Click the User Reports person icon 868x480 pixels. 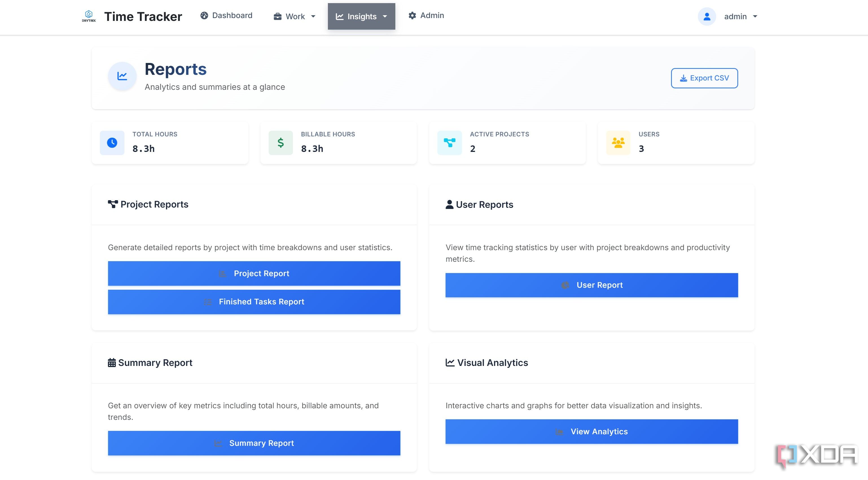coord(450,205)
